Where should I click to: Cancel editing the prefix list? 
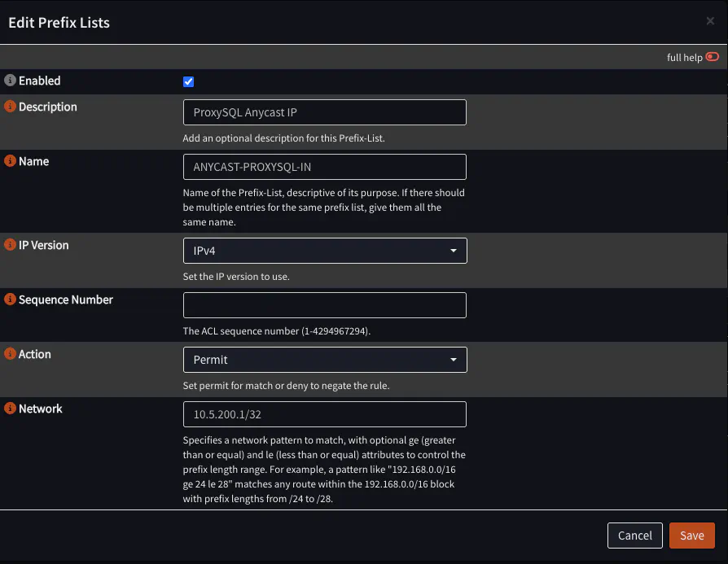point(634,536)
